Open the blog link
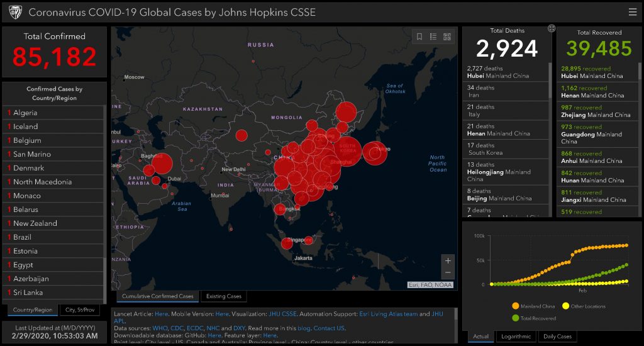 [x=304, y=328]
